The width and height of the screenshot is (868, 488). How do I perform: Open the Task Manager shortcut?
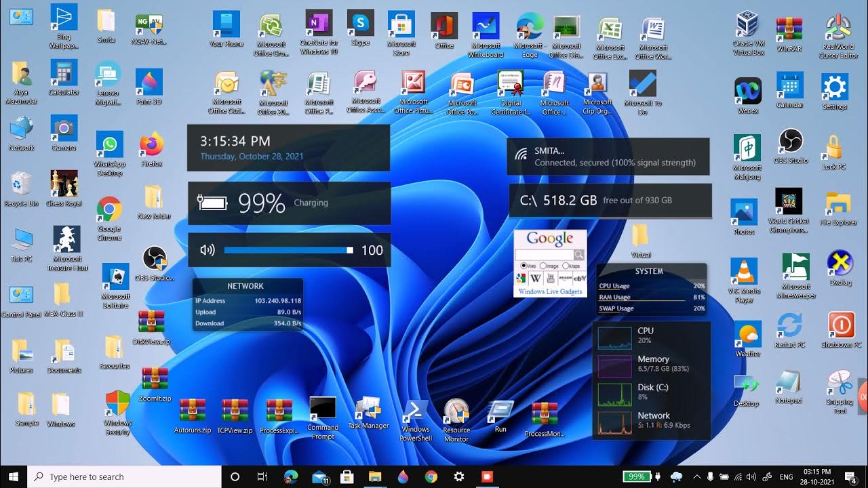(x=368, y=413)
